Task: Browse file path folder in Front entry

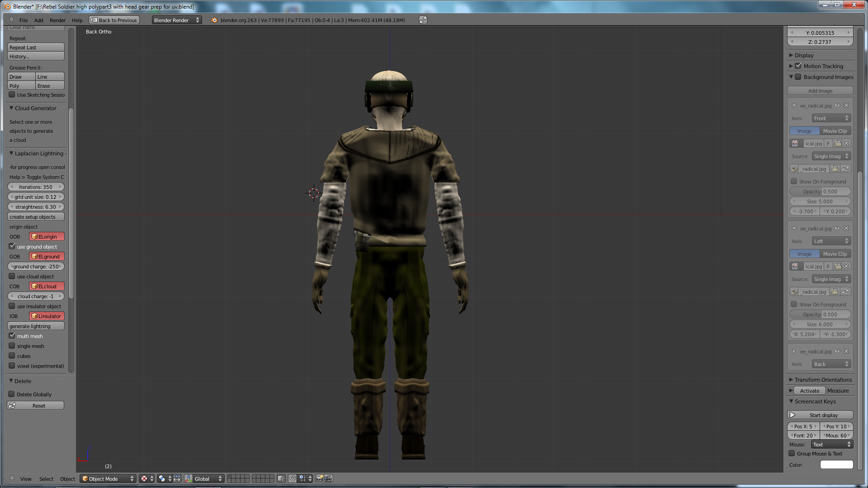Action: point(835,169)
